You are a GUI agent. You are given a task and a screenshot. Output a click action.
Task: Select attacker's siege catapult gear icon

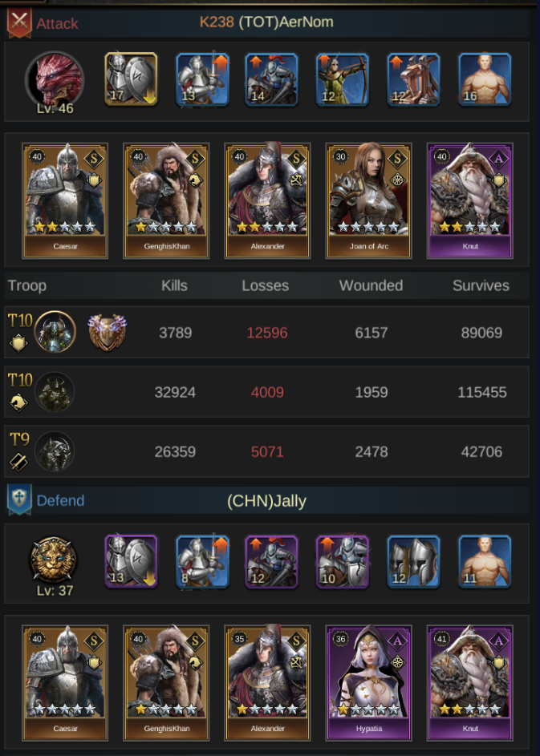click(x=413, y=79)
